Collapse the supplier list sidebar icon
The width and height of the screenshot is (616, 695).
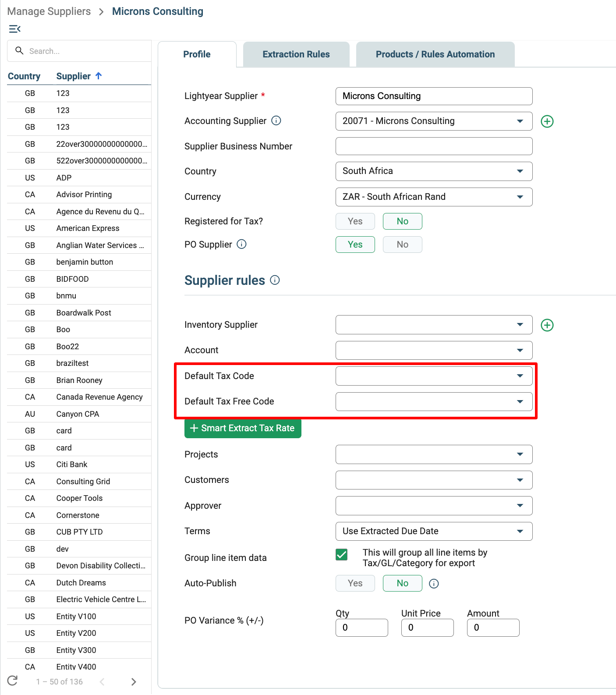pyautogui.click(x=14, y=29)
